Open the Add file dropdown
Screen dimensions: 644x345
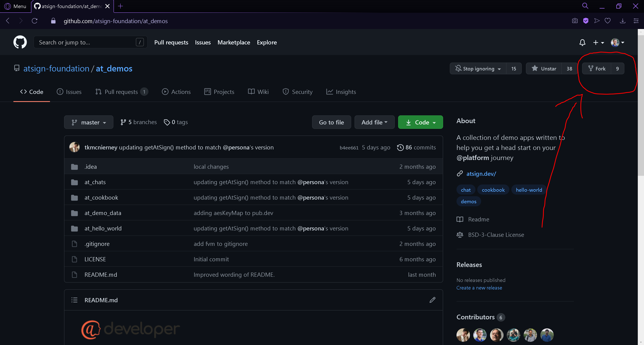click(374, 122)
